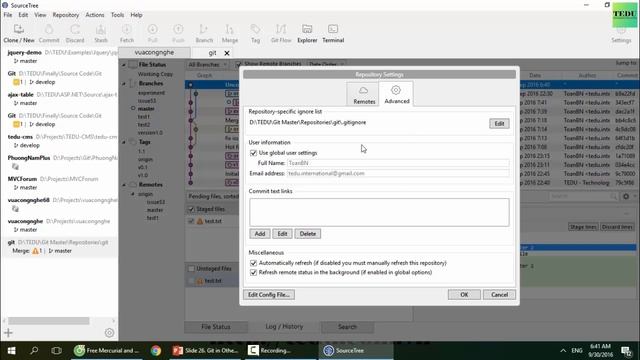Click the Pull toolbar icon
The height and width of the screenshot is (360, 640).
click(x=152, y=33)
